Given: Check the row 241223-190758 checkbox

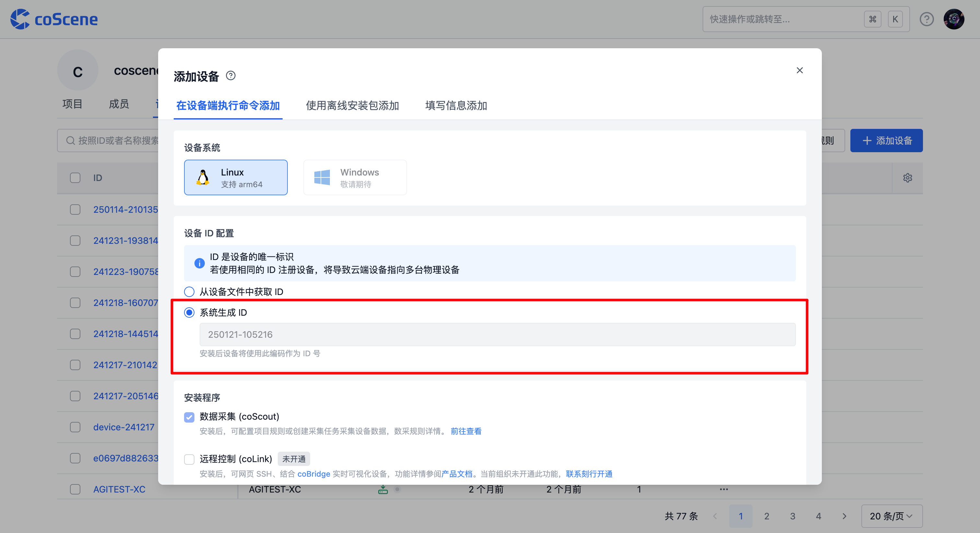Looking at the screenshot, I should pos(75,272).
